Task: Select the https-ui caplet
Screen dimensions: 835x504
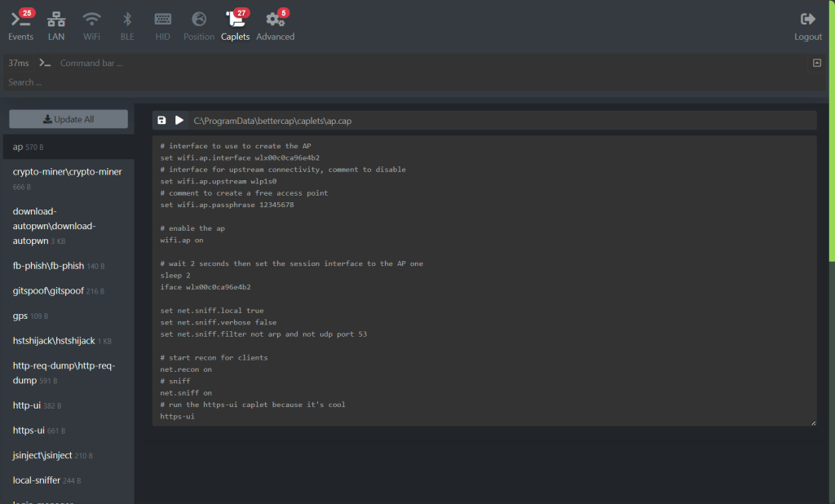Action: pos(29,430)
